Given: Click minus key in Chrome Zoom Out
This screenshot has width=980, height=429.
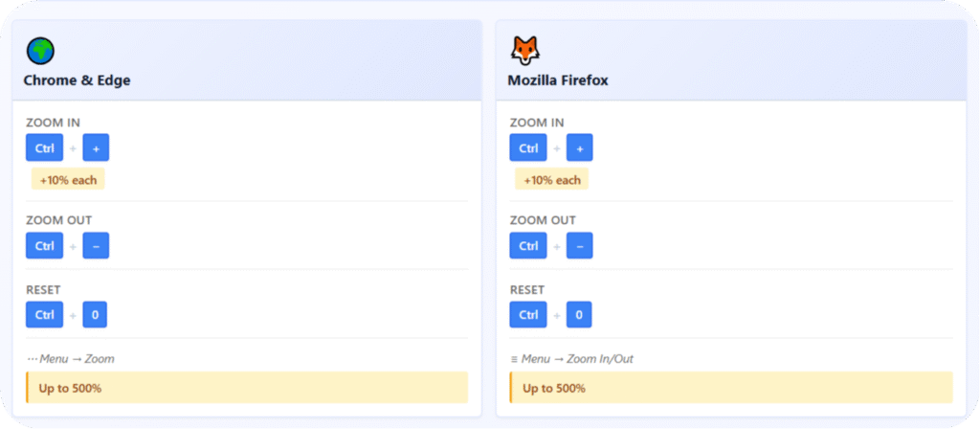Looking at the screenshot, I should point(96,246).
